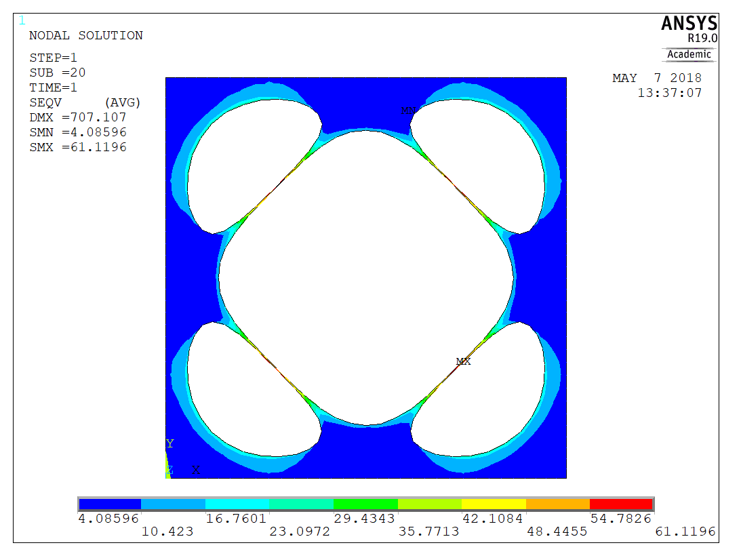Viewport: 741px width, 560px height.
Task: Click the red legend color band
Action: click(621, 504)
